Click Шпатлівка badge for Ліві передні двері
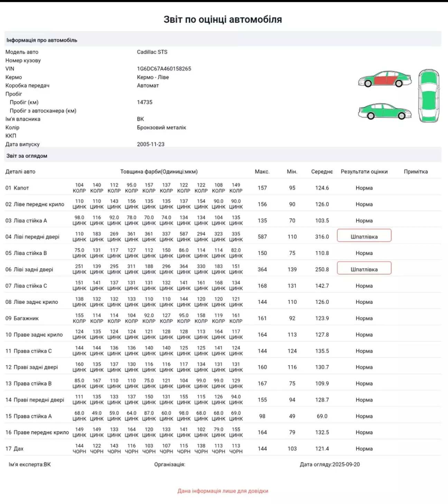The width and height of the screenshot is (448, 504). coord(364,237)
